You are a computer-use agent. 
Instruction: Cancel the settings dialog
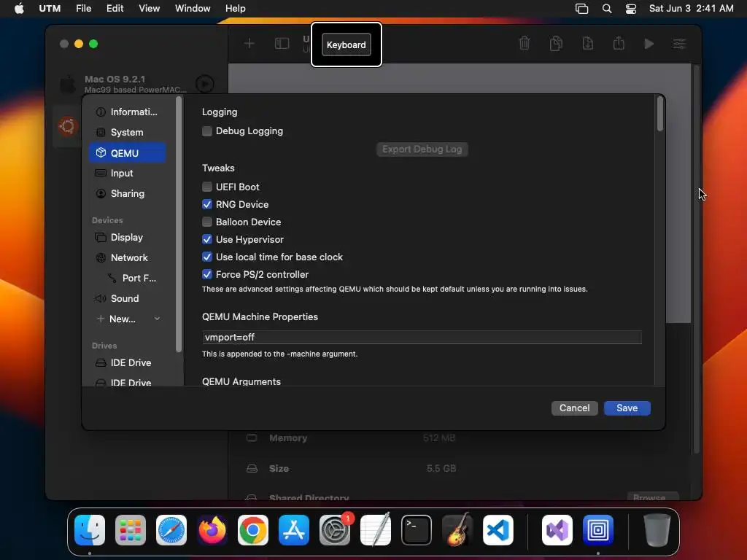[x=575, y=408]
